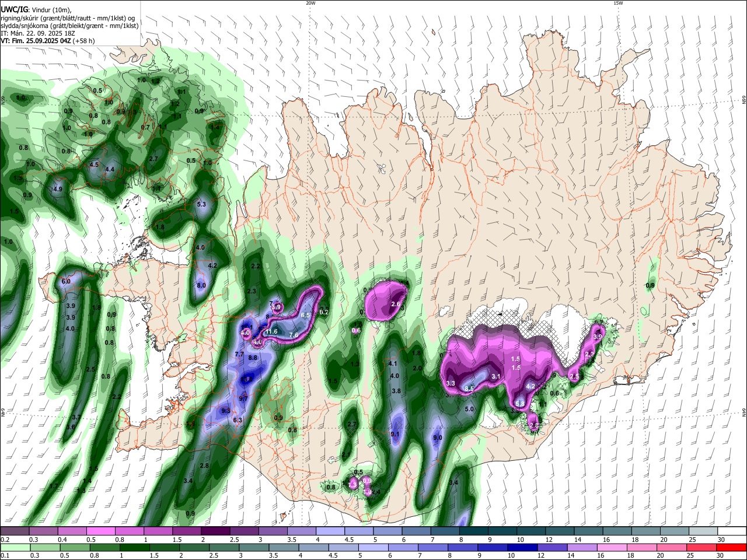Pick the pale gray 25 swatch in upper legend row
747x560 pixels.
pos(703,531)
